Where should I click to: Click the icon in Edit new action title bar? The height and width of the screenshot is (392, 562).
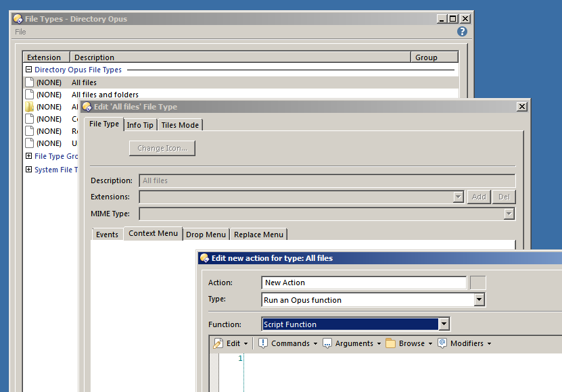click(205, 258)
